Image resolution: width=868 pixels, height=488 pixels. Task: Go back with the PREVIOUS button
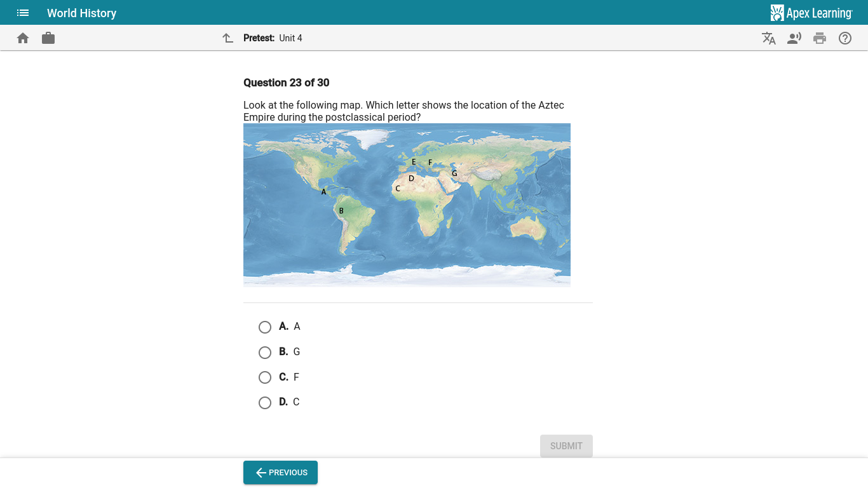click(280, 472)
